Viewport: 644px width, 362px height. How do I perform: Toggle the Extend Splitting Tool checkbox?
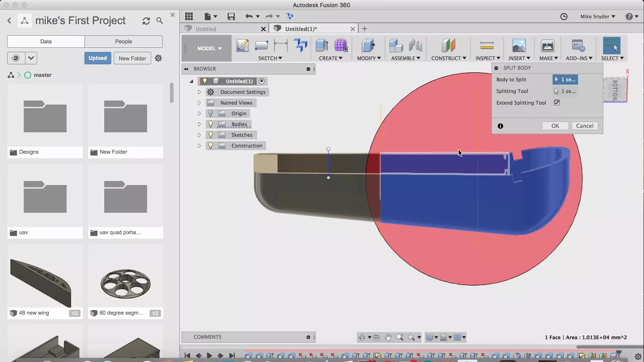click(556, 103)
